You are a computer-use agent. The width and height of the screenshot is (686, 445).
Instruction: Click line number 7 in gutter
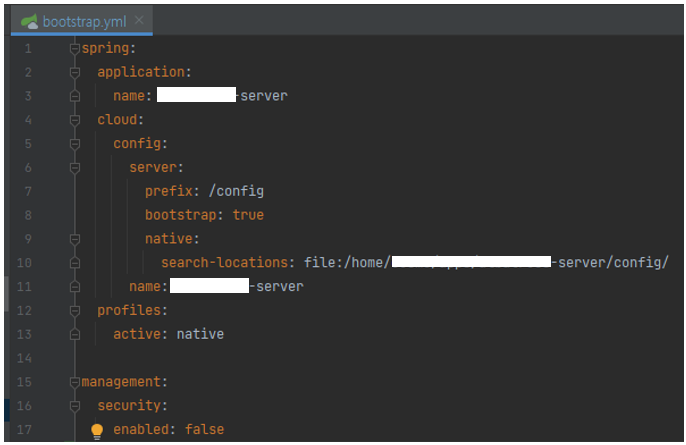(x=28, y=191)
